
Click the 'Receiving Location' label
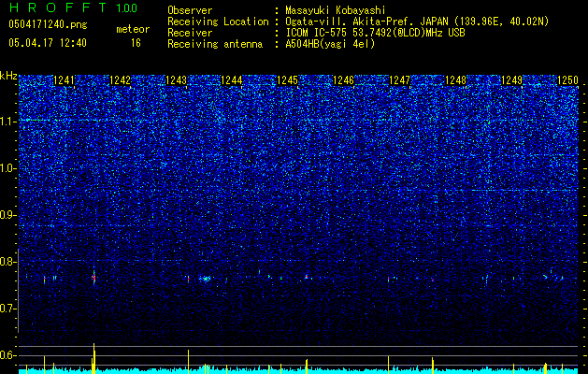pyautogui.click(x=218, y=22)
